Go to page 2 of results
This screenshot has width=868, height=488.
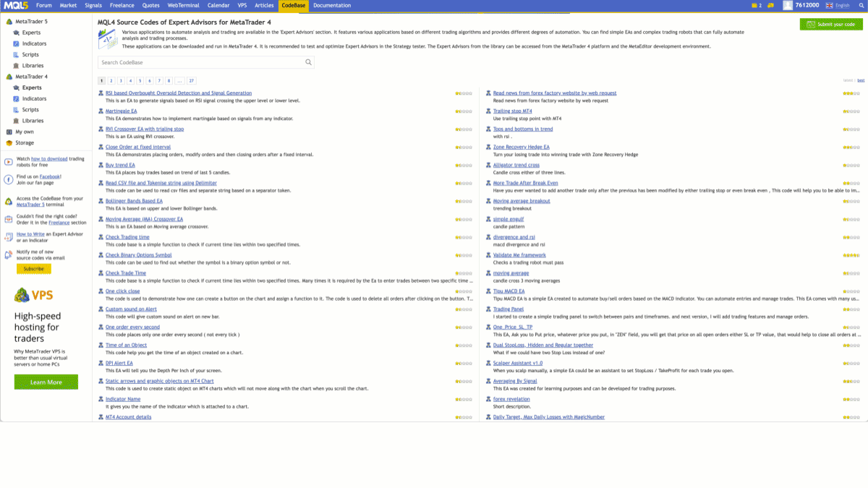[x=111, y=81]
